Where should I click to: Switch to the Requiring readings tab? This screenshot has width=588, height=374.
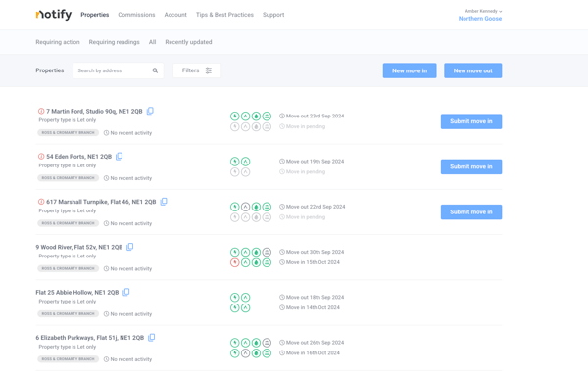click(x=114, y=42)
